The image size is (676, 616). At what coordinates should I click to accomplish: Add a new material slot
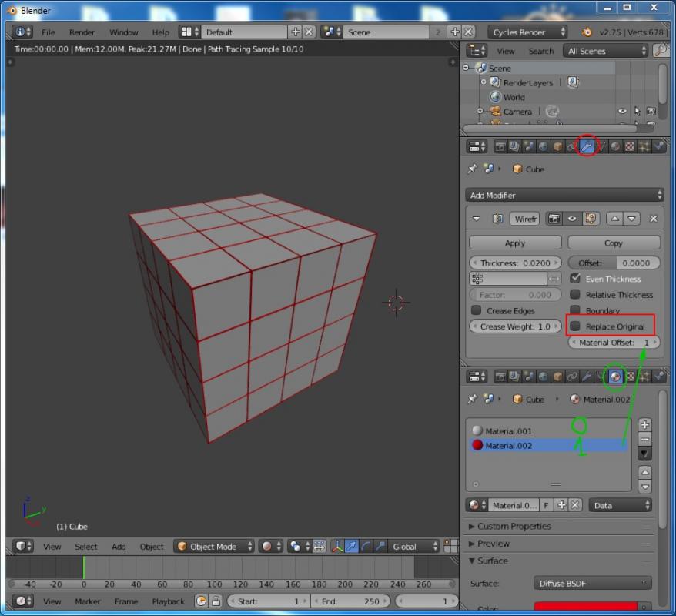tap(645, 425)
